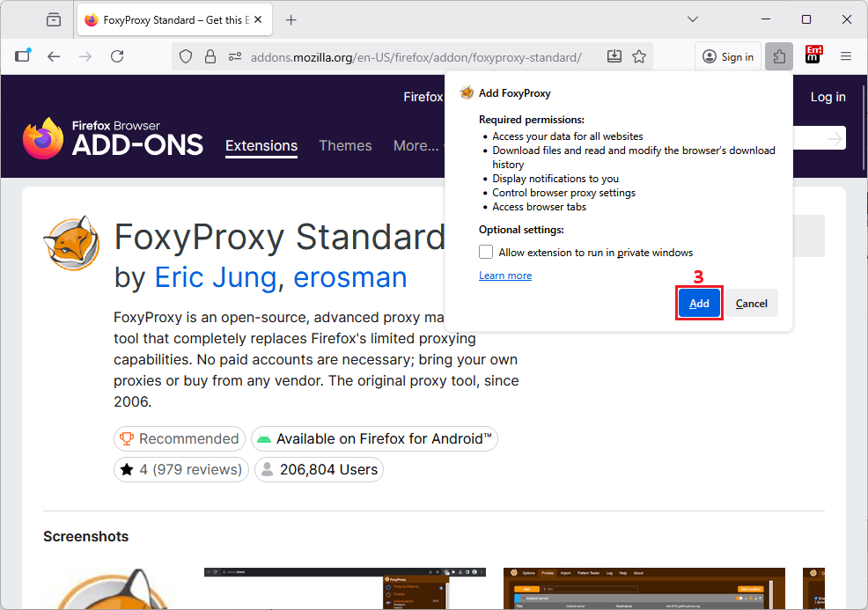This screenshot has width=868, height=610.
Task: Click the Extensions puzzle piece icon
Action: click(779, 56)
